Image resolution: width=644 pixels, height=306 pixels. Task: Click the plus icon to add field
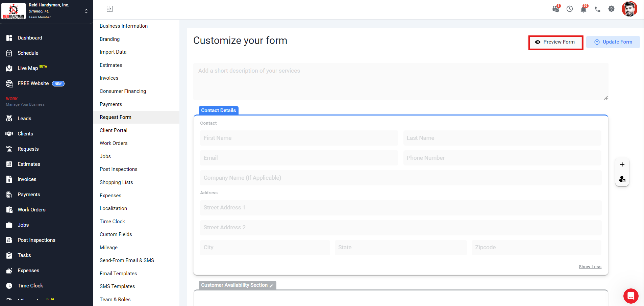click(622, 164)
